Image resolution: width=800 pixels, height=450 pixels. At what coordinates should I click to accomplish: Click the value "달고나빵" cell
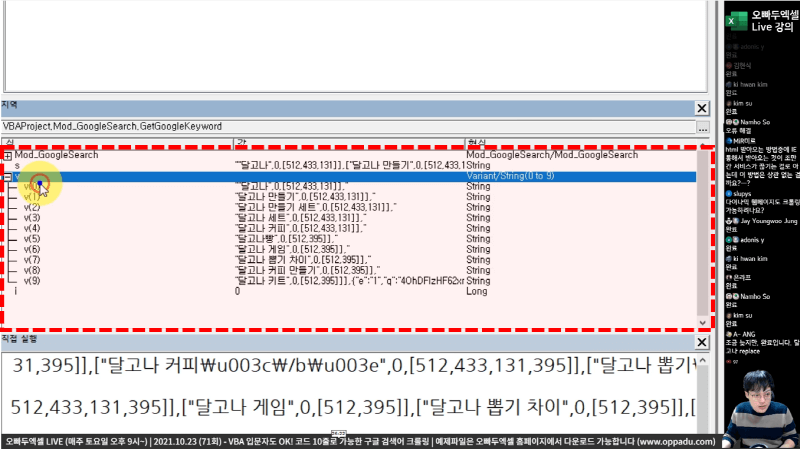pos(286,239)
